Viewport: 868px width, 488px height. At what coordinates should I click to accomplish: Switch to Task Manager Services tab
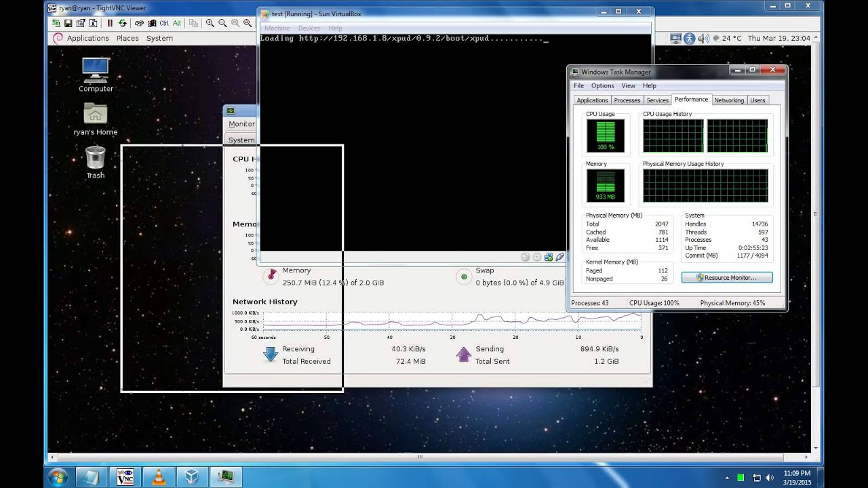tap(657, 100)
